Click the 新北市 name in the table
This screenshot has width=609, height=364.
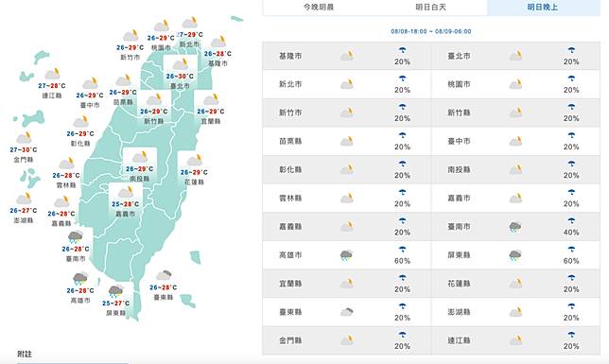pyautogui.click(x=290, y=84)
